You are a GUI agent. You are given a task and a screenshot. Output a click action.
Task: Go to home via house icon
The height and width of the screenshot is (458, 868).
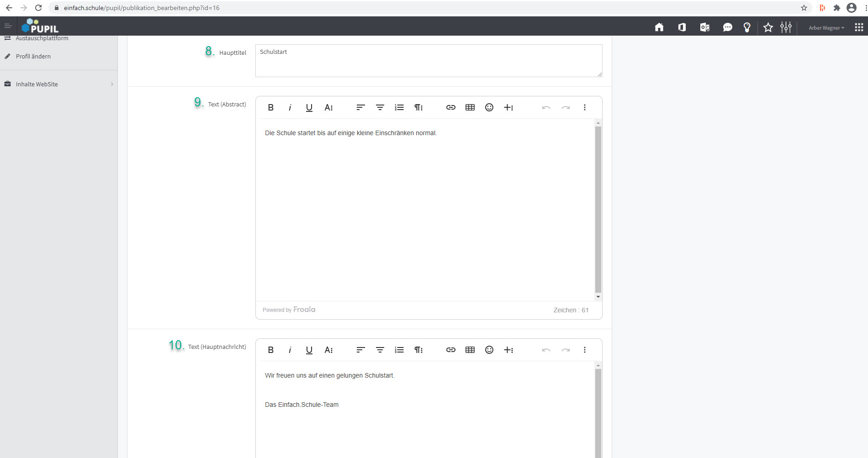click(x=659, y=27)
